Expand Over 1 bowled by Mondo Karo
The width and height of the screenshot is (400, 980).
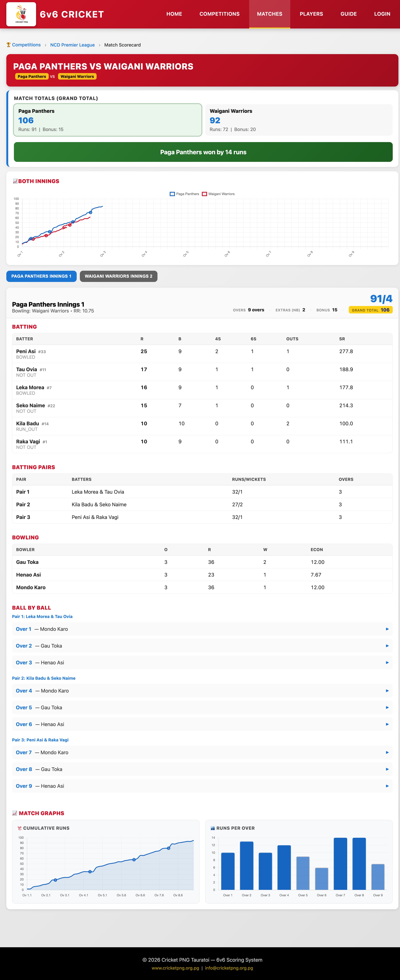tap(202, 629)
